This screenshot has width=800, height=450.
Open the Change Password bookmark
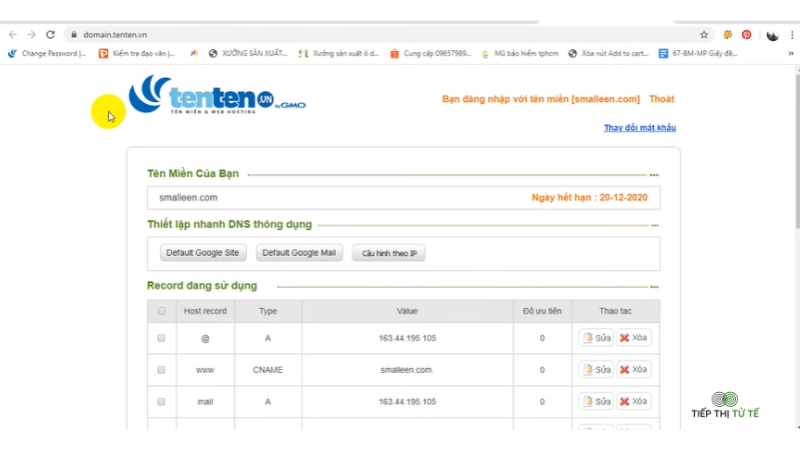click(x=47, y=54)
